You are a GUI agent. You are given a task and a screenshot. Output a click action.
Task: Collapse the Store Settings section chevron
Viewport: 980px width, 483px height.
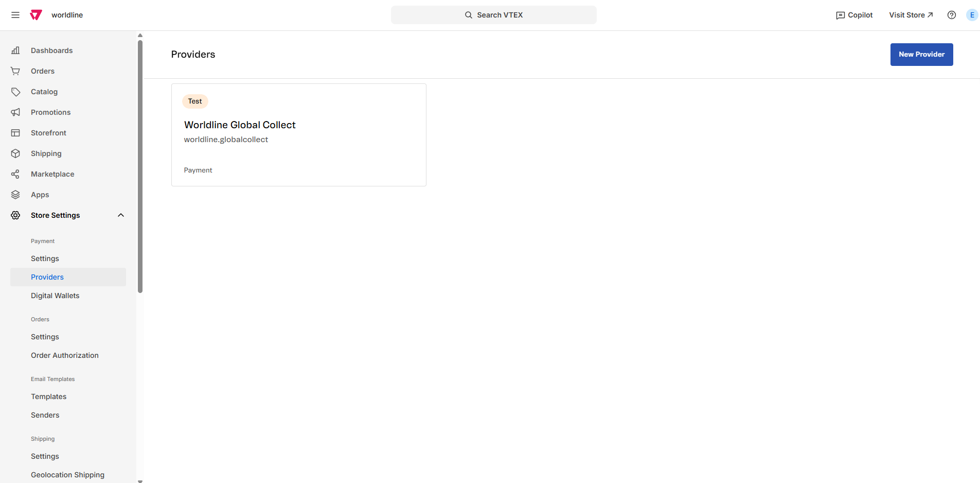121,215
